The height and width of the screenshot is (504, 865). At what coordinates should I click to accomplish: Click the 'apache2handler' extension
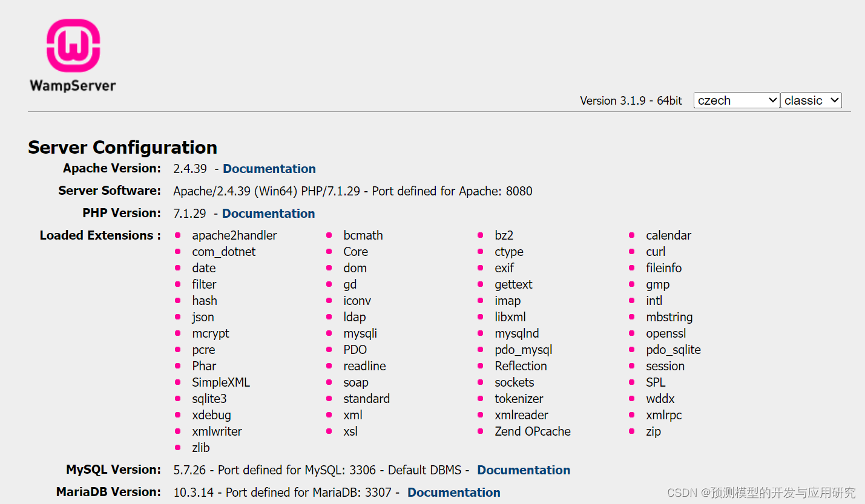click(x=234, y=235)
